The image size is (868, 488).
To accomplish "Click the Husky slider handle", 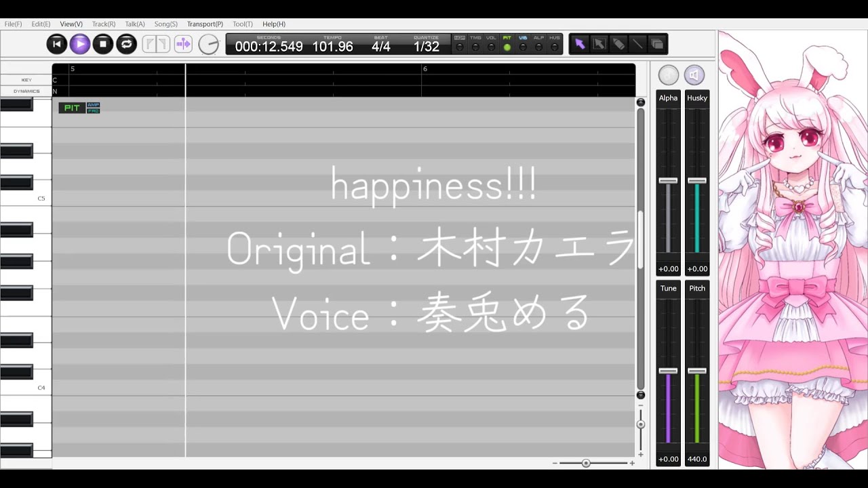I will click(697, 180).
